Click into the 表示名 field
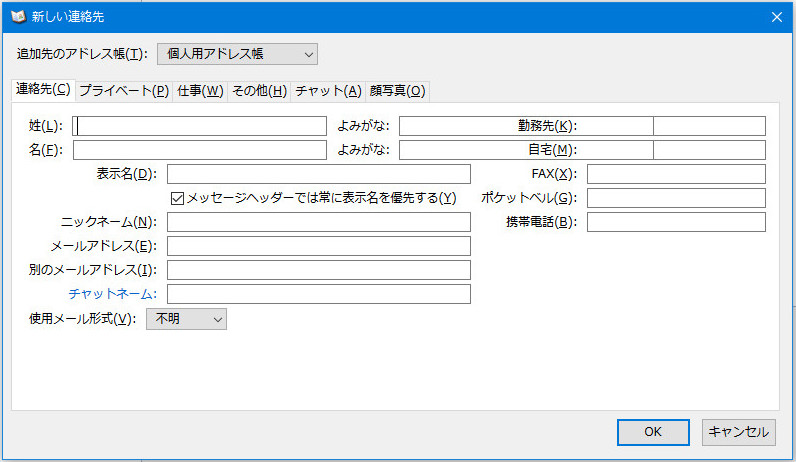 (318, 174)
